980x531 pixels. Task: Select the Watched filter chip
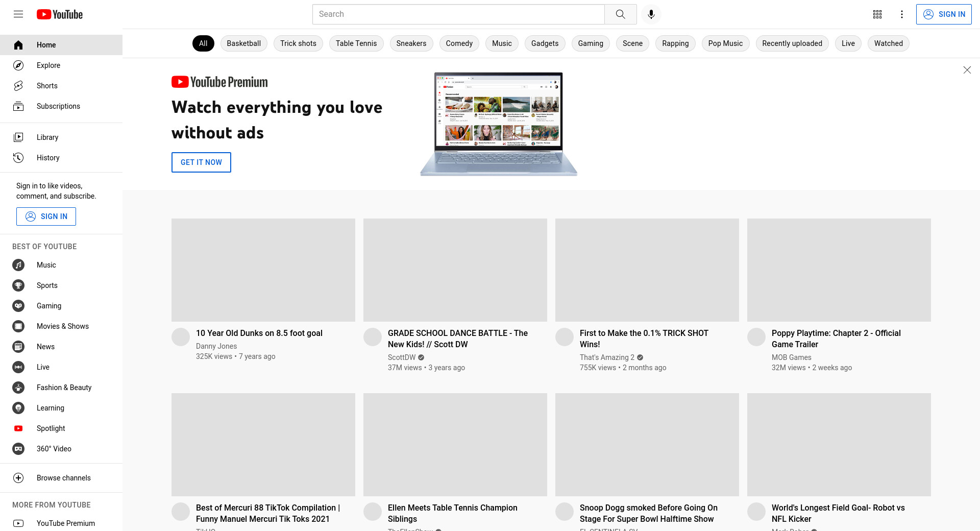888,43
